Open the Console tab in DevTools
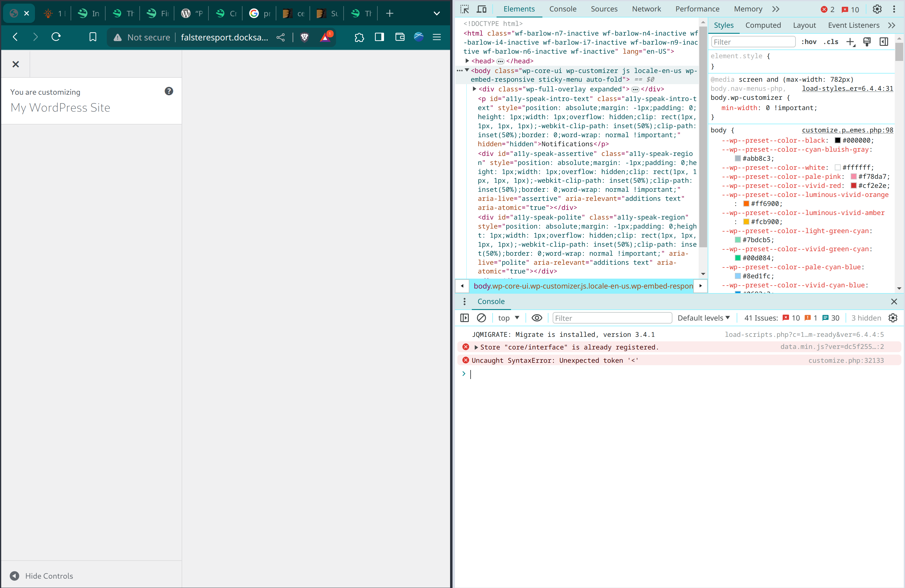The width and height of the screenshot is (905, 588). (562, 9)
